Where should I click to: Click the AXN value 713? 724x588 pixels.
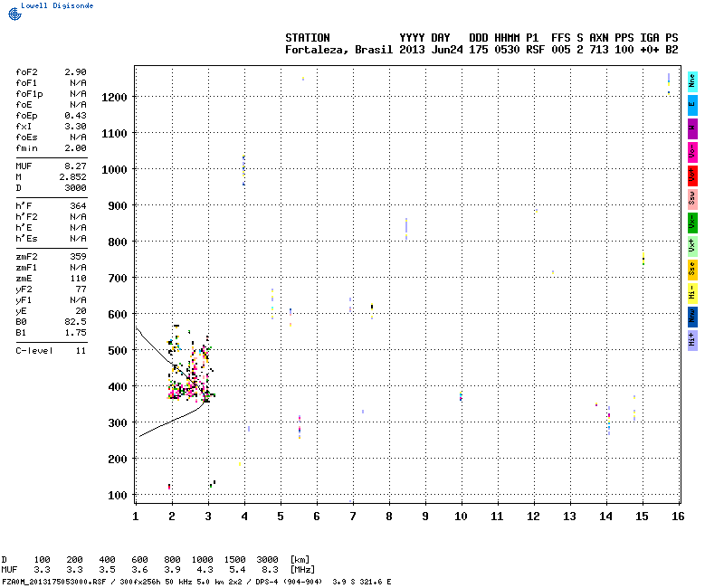tap(598, 50)
